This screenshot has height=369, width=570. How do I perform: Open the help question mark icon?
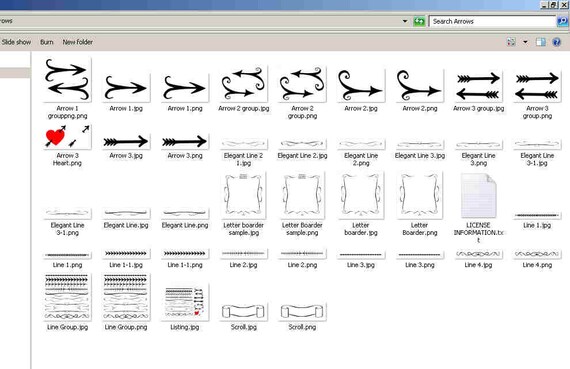pyautogui.click(x=556, y=42)
